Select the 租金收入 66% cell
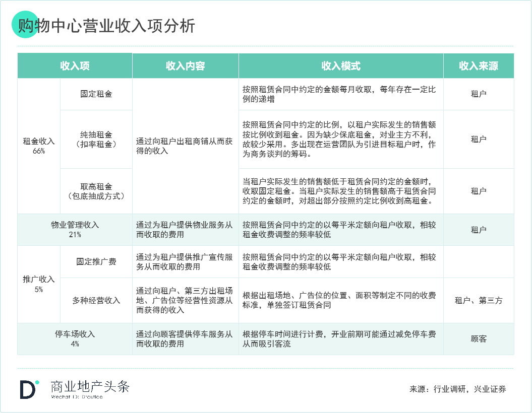Screen dimensions: 532x413 point(38,146)
